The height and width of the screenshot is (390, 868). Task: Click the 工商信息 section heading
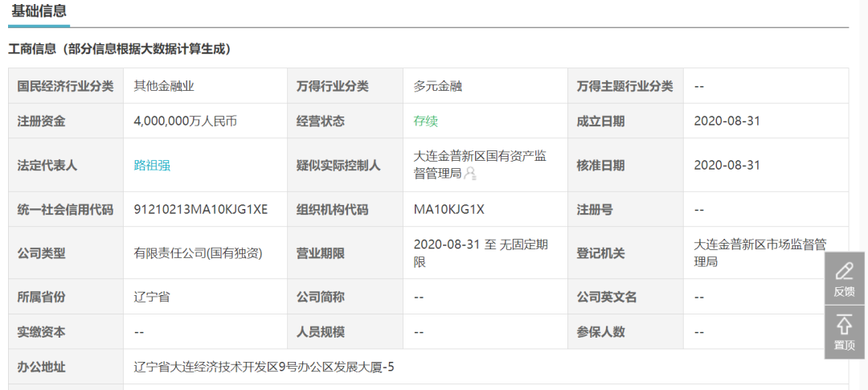tap(120, 49)
